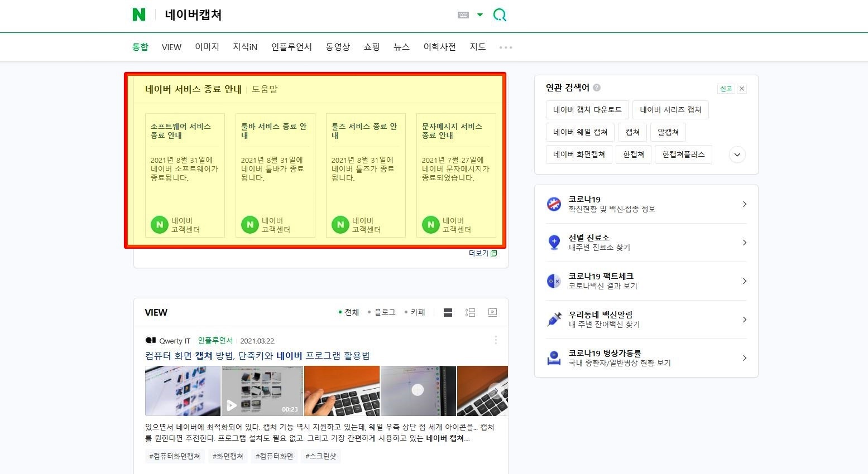The width and height of the screenshot is (868, 474).
Task: Click the 한캡쳐플러스 keyword
Action: click(x=683, y=154)
